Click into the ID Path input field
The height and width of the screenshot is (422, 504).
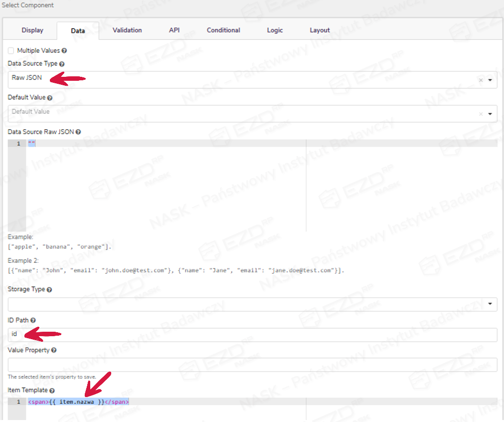click(252, 335)
